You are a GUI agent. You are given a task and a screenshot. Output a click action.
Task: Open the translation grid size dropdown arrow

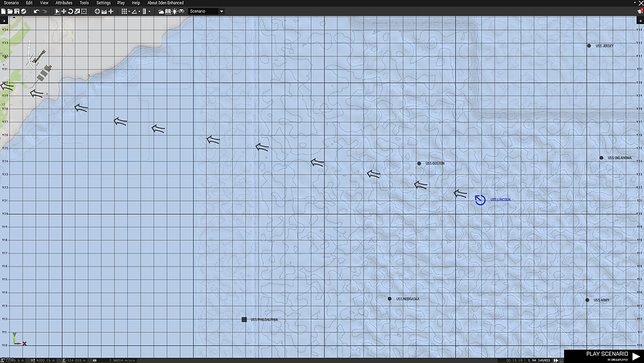point(129,12)
